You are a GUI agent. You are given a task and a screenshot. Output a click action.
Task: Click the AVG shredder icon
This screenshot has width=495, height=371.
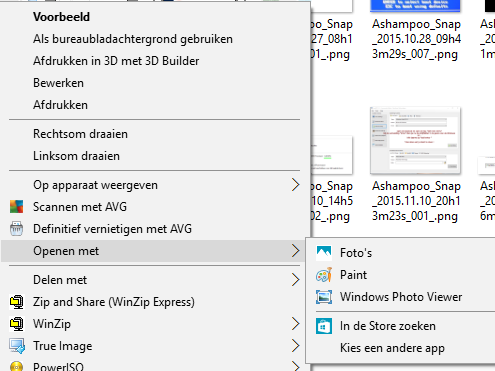point(16,229)
